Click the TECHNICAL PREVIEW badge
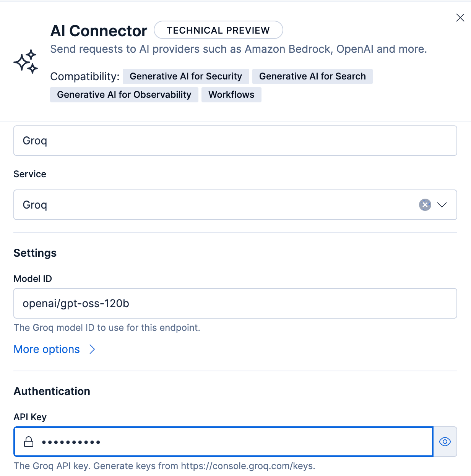The image size is (471, 476). 218,30
